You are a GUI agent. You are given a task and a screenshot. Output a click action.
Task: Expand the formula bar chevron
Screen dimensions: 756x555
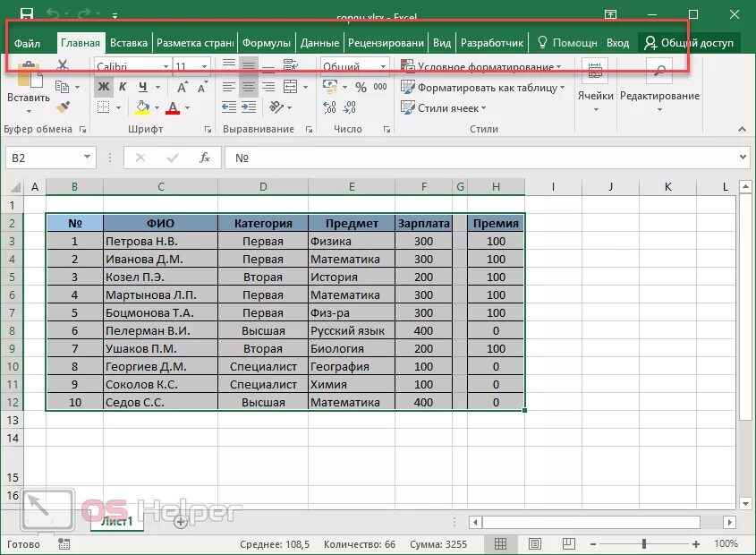click(743, 158)
